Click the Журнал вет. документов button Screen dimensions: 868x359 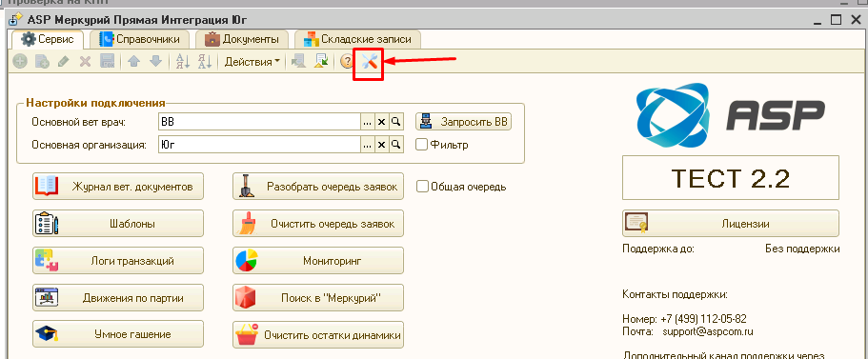coord(118,187)
